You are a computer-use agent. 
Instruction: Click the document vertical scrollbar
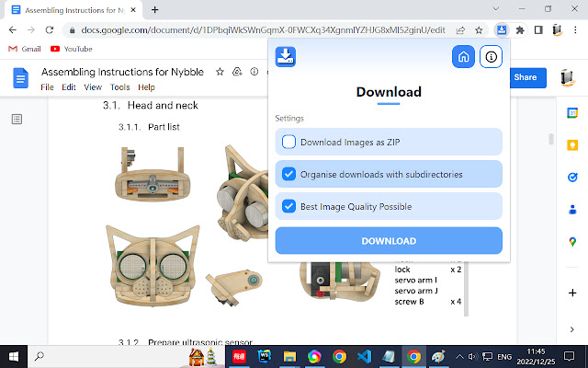(551, 139)
